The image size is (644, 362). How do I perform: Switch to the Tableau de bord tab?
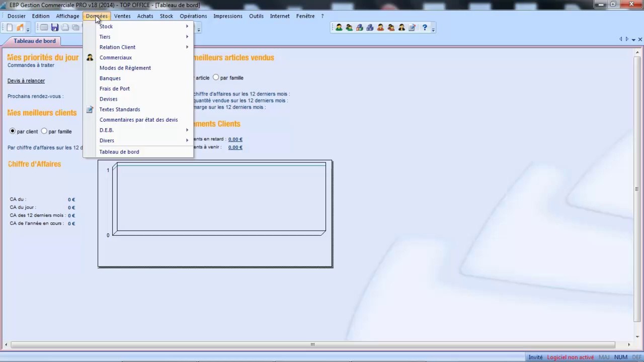(x=35, y=41)
